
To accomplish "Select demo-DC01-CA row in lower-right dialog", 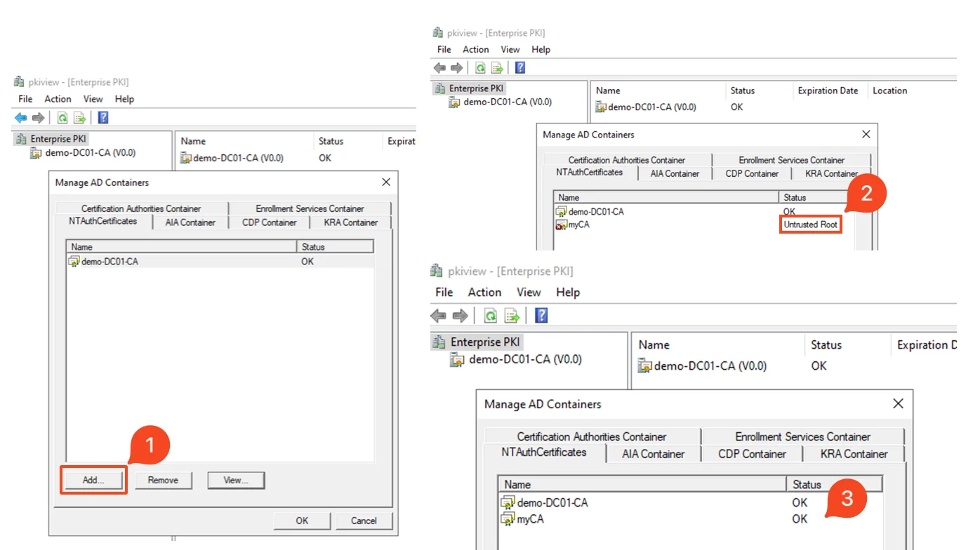I will point(691,502).
